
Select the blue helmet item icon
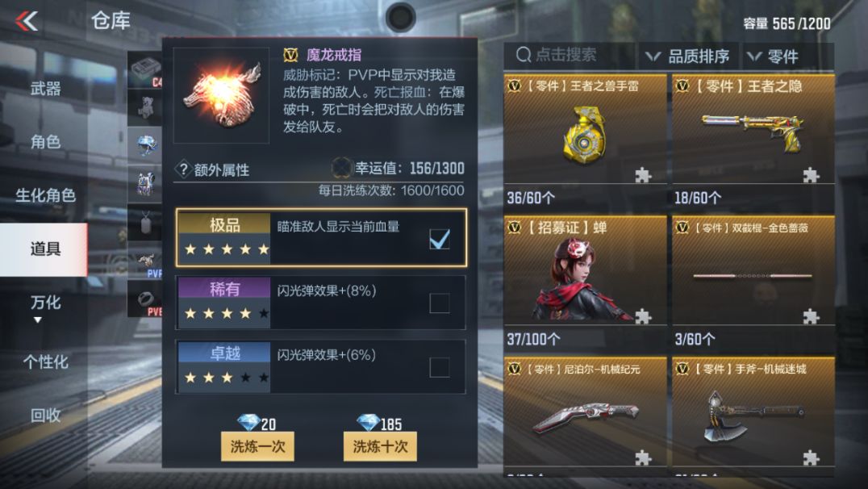[x=145, y=145]
